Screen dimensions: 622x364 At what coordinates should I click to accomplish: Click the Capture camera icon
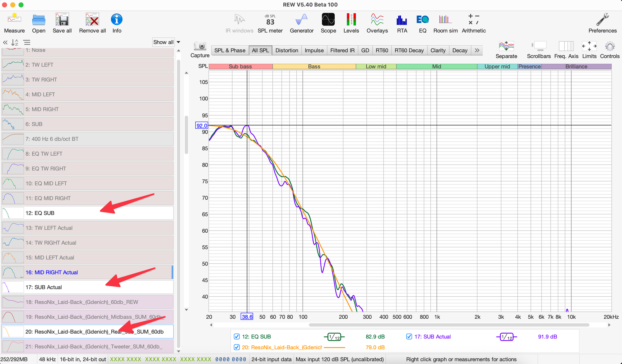(x=200, y=46)
